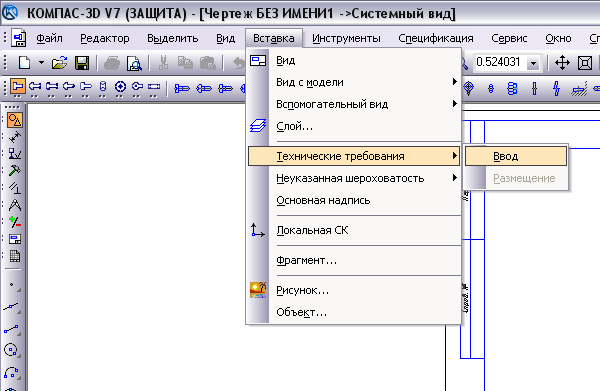The height and width of the screenshot is (391, 600).
Task: Open the Выделить menu
Action: [173, 38]
